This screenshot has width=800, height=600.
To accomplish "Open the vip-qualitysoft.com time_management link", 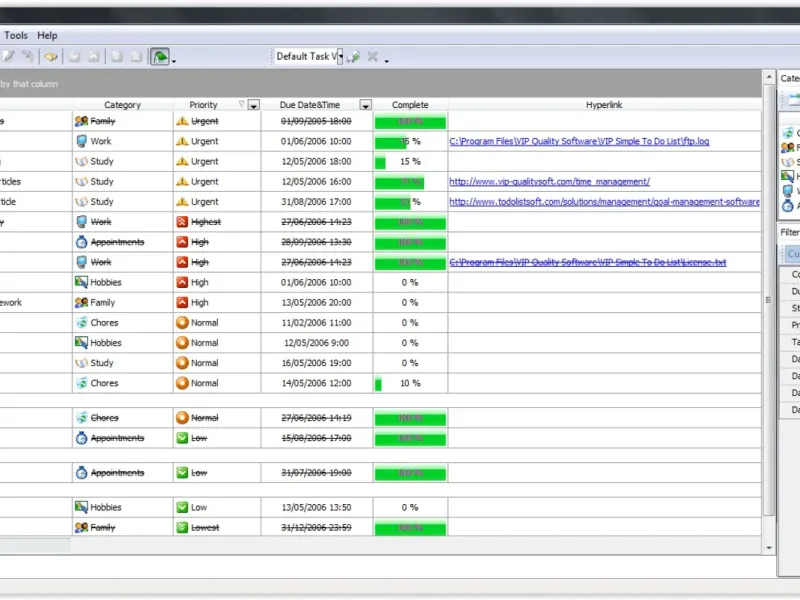I will click(549, 182).
